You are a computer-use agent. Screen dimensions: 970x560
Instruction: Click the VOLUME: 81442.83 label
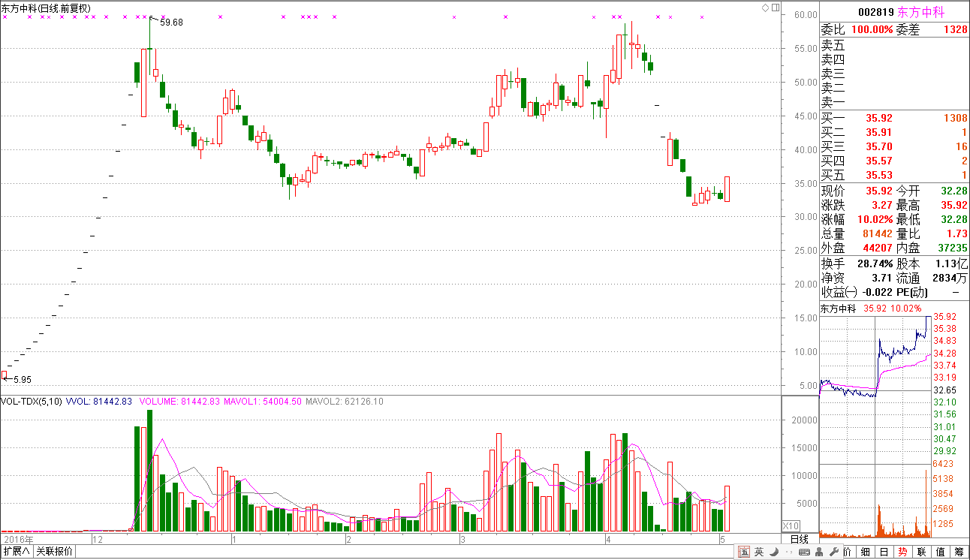click(x=179, y=402)
